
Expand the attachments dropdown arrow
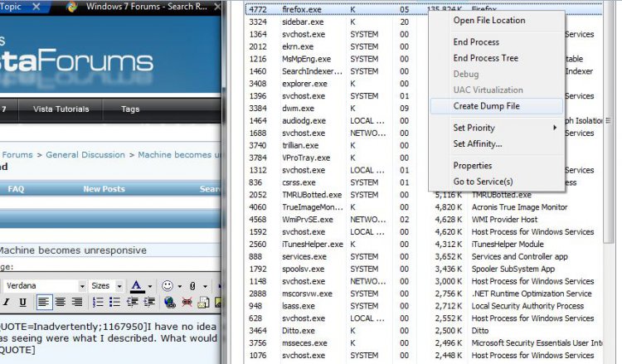pyautogui.click(x=205, y=286)
